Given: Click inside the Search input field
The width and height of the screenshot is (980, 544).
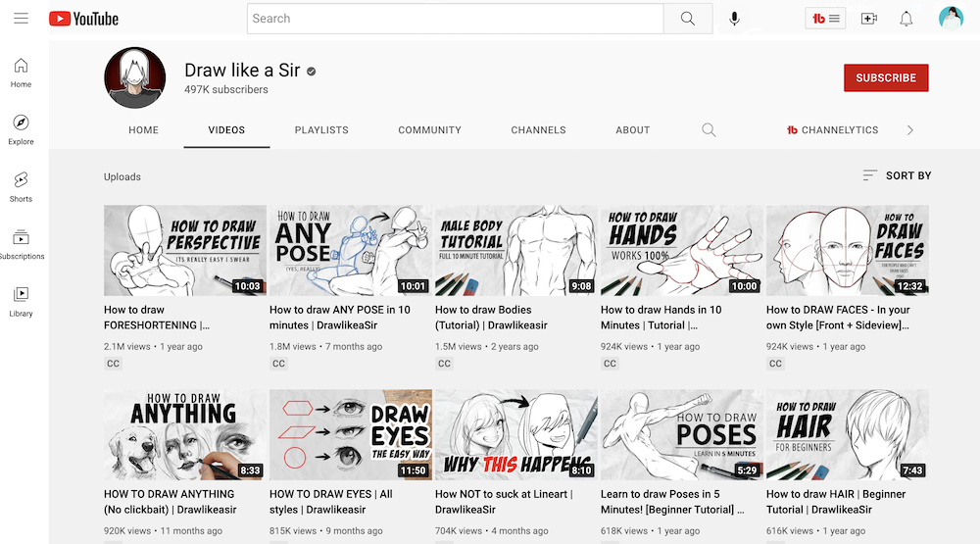Looking at the screenshot, I should [x=456, y=19].
